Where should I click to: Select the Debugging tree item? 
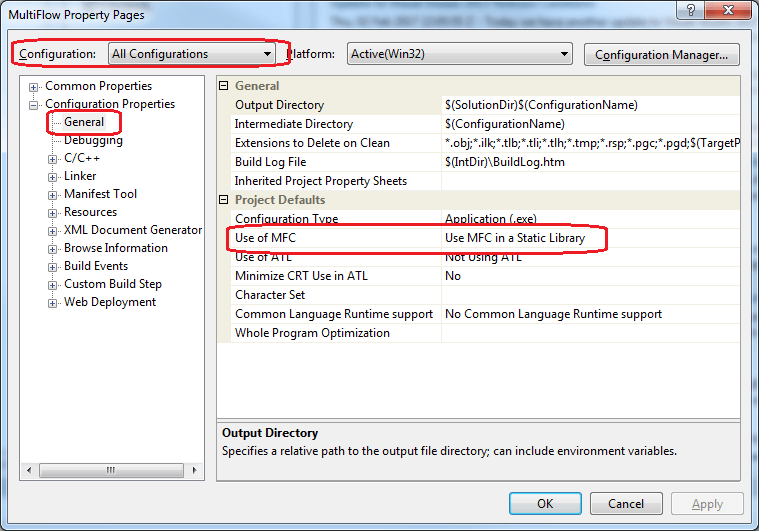coord(93,140)
